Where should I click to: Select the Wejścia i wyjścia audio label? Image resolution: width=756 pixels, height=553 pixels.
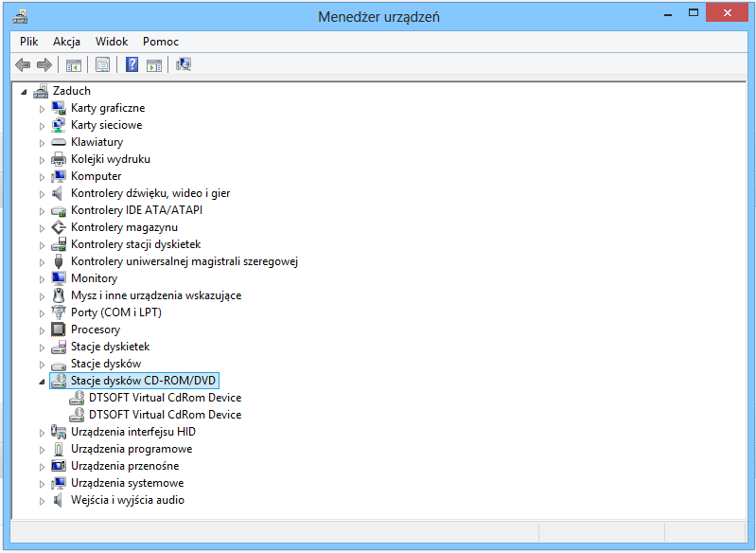[128, 500]
